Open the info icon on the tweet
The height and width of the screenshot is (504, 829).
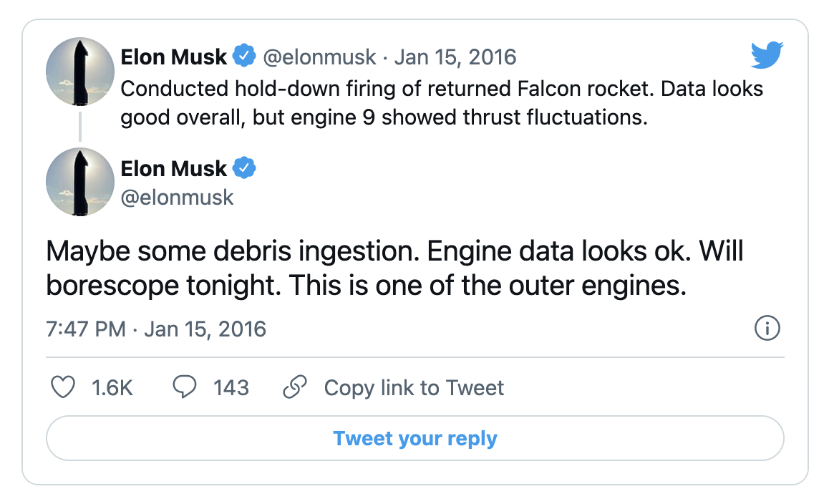coord(767,329)
